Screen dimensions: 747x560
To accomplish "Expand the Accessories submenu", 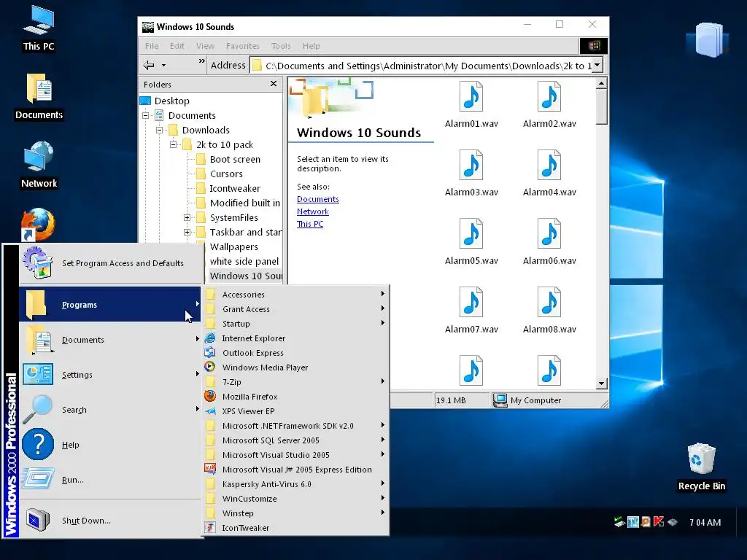I will (x=296, y=295).
